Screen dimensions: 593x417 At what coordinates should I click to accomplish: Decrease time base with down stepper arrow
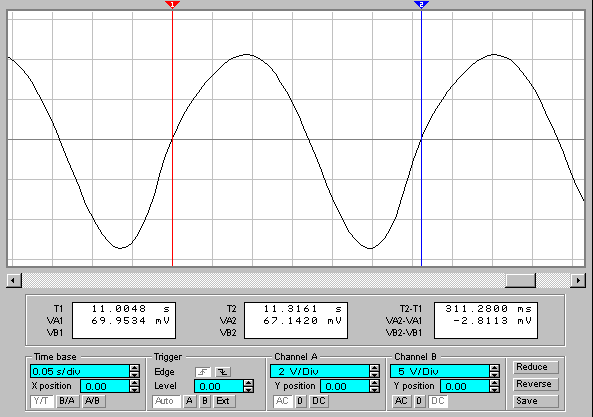[x=134, y=374]
